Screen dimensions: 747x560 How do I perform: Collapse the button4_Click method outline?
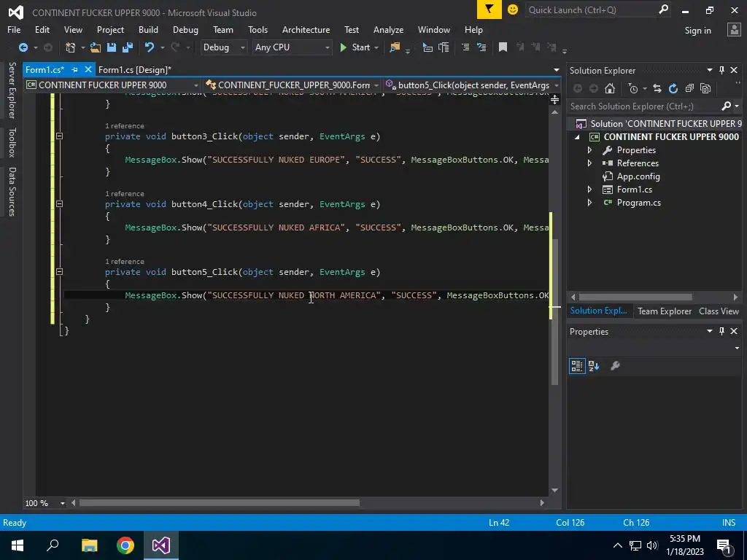coord(59,204)
